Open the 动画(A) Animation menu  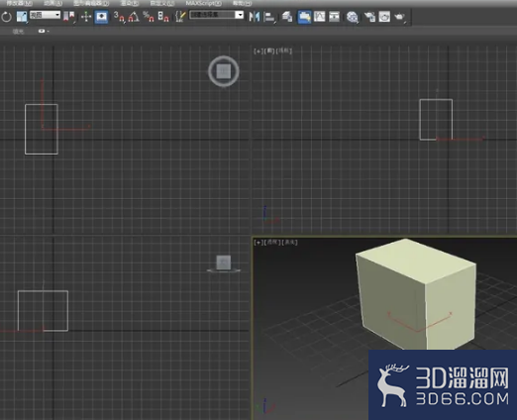coord(53,3)
